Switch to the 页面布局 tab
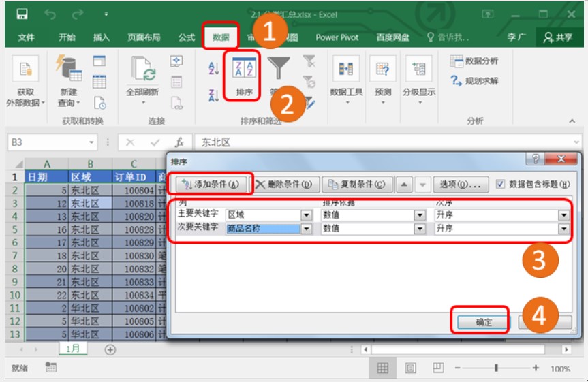 [x=144, y=37]
